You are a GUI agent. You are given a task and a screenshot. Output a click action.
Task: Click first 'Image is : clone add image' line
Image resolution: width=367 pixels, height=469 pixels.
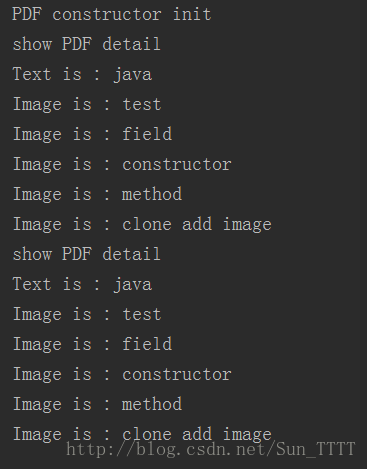142,224
